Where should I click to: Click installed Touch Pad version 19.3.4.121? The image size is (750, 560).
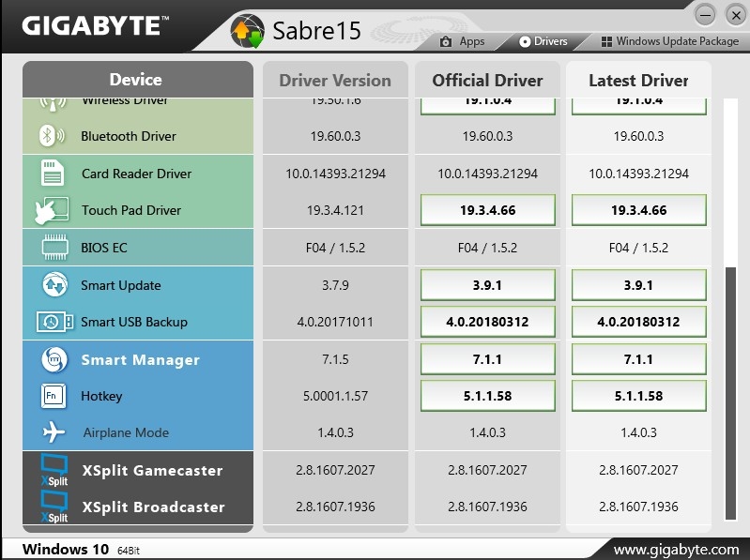tap(335, 210)
